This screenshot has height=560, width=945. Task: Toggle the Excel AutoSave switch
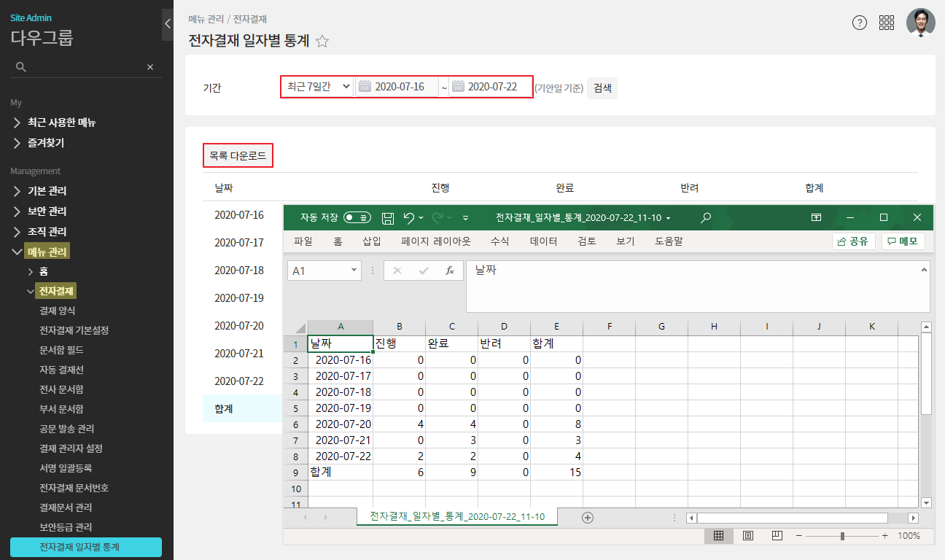click(x=357, y=218)
